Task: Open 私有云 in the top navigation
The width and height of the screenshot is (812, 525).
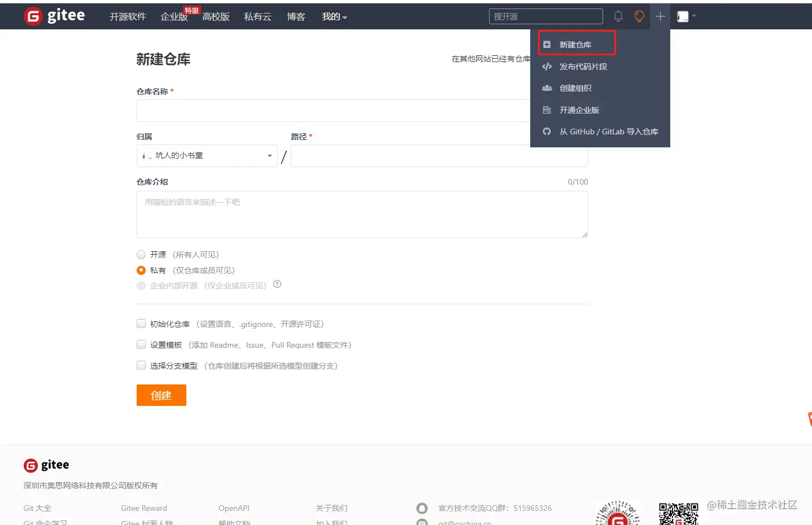Action: click(257, 17)
